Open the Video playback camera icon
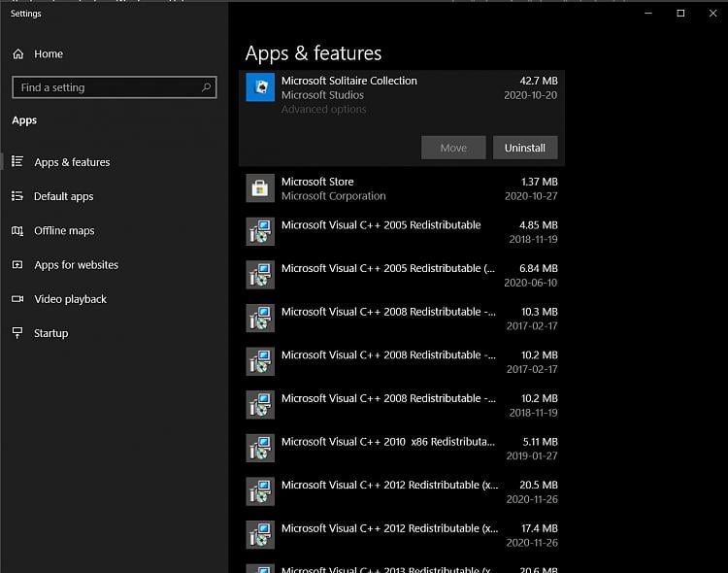The width and height of the screenshot is (728, 573). click(x=17, y=299)
